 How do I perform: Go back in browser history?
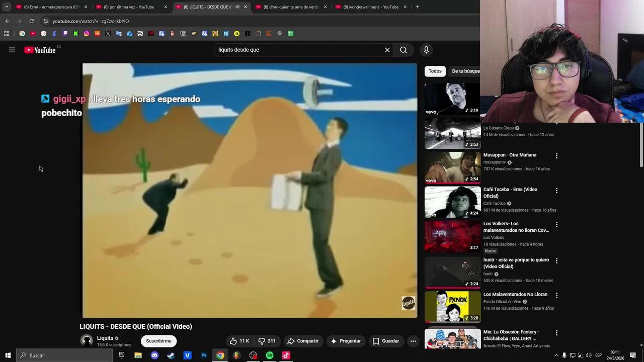click(7, 21)
